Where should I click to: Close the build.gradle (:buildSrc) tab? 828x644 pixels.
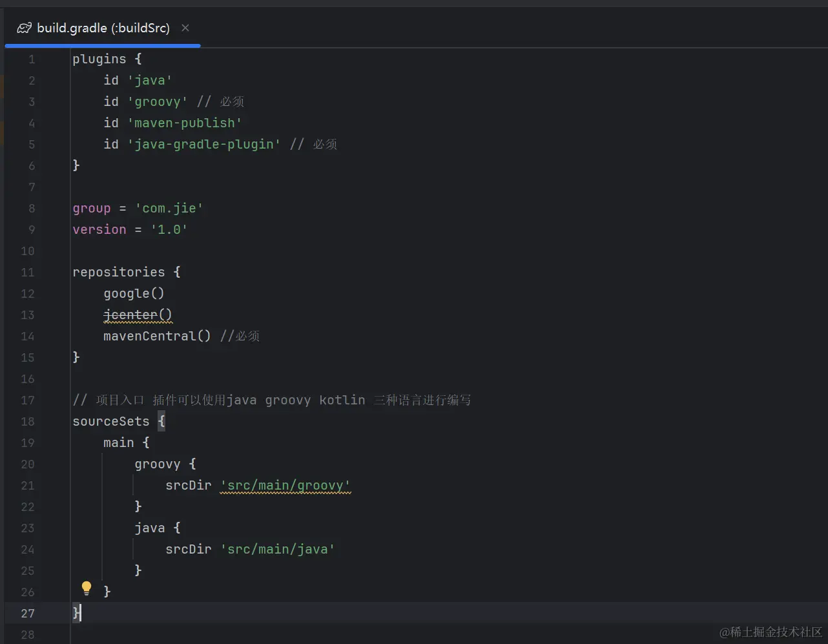point(185,28)
